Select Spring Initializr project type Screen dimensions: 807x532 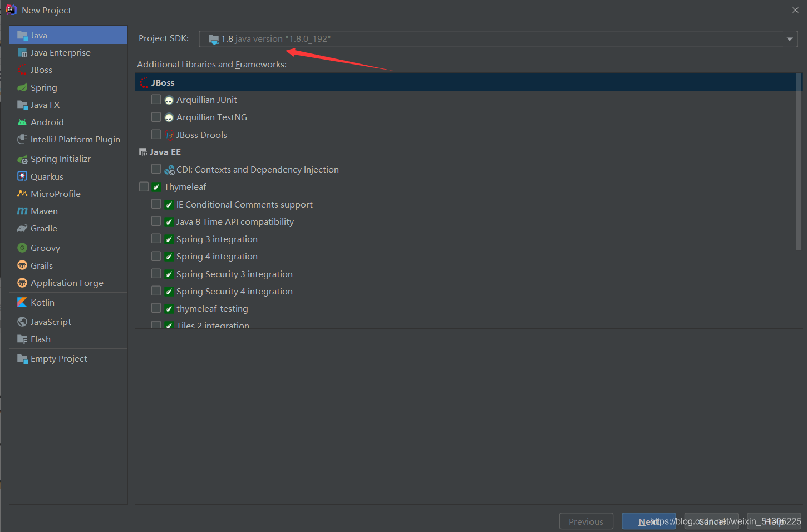click(60, 159)
